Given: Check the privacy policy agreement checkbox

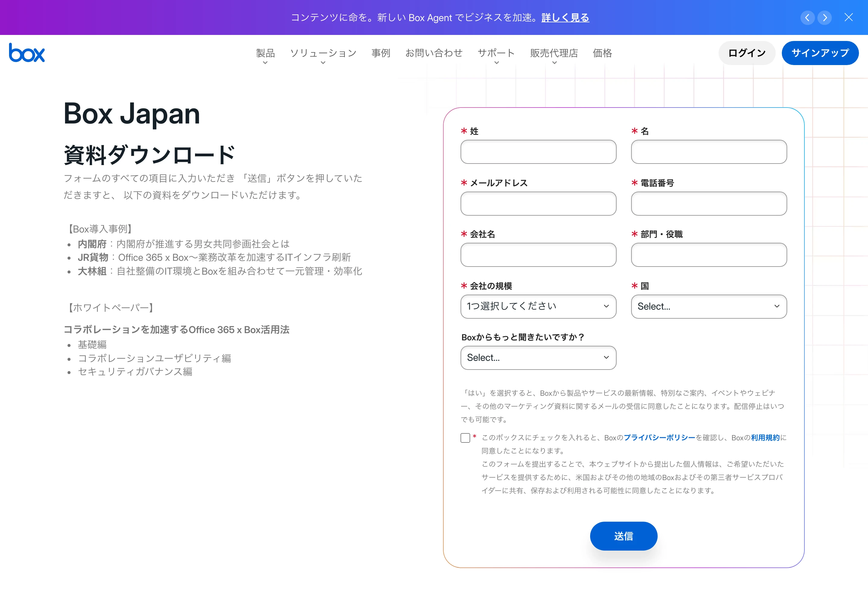Looking at the screenshot, I should tap(465, 438).
